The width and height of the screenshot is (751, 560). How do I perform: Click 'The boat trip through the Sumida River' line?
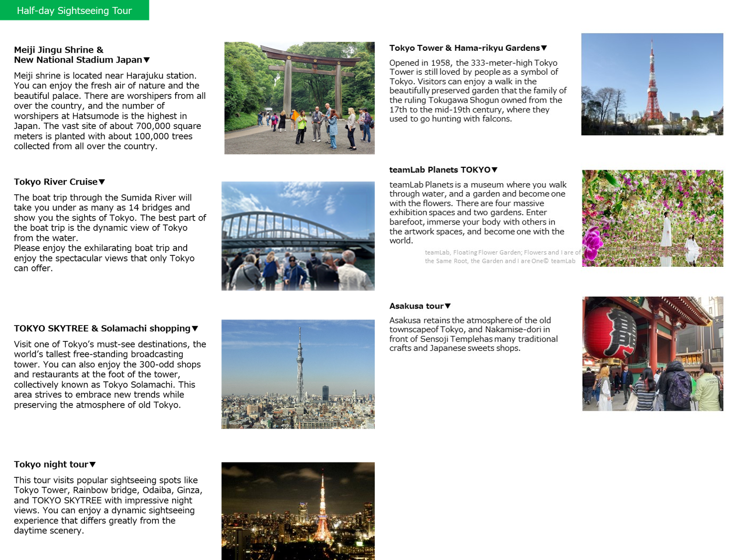(103, 198)
